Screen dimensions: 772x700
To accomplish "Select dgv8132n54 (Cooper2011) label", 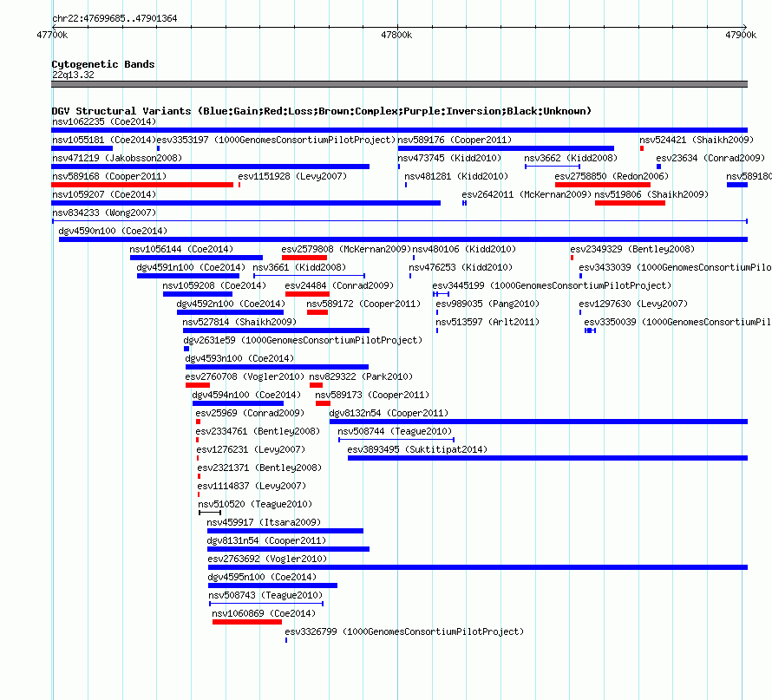I will click(389, 413).
